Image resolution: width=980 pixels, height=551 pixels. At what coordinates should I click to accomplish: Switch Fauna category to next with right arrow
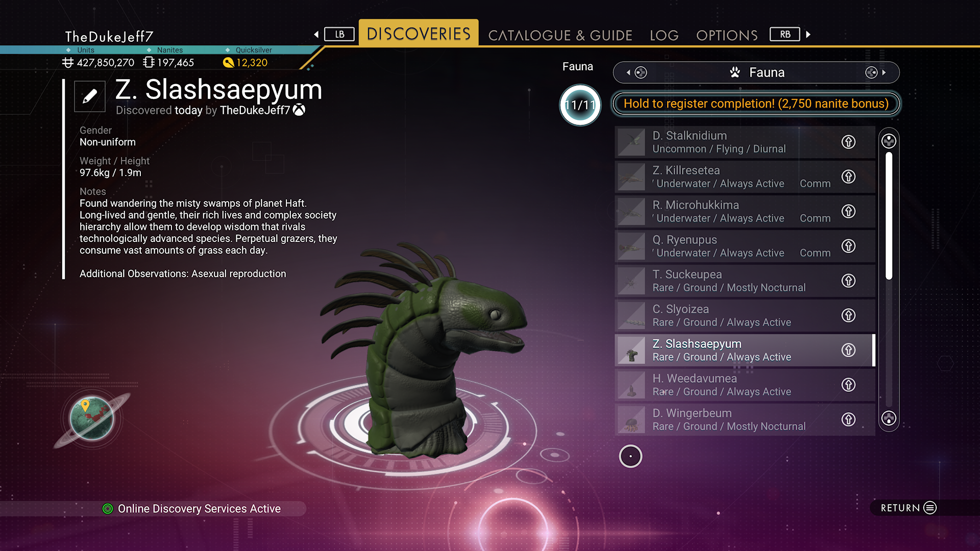coord(884,72)
